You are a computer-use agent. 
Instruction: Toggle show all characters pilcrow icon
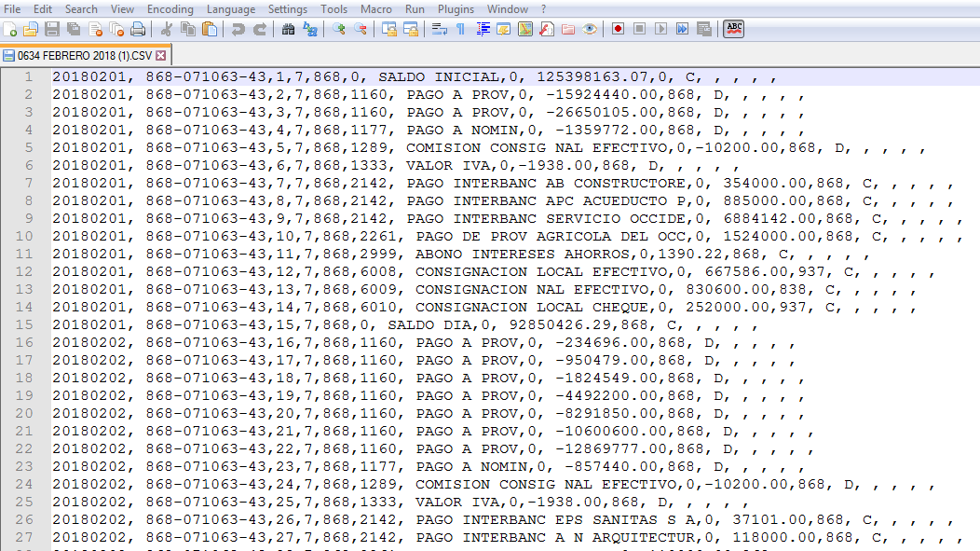(x=460, y=29)
